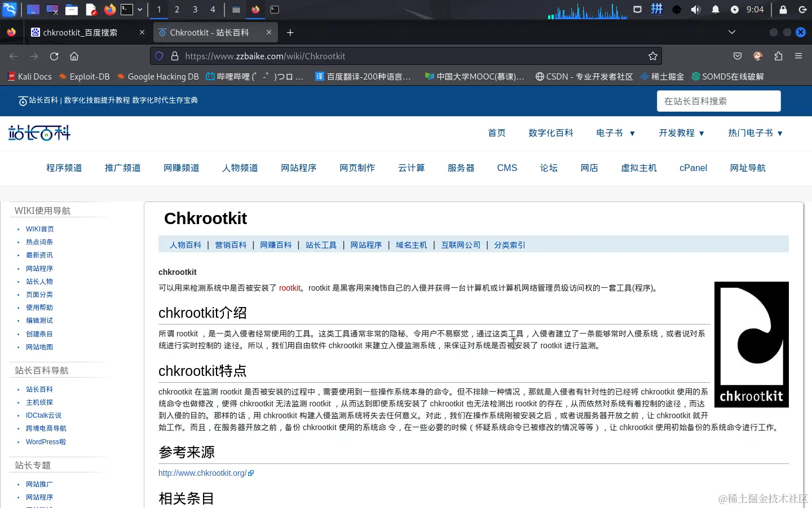Click the Pinyin input method indicator
The height and width of the screenshot is (508, 812).
point(657,10)
